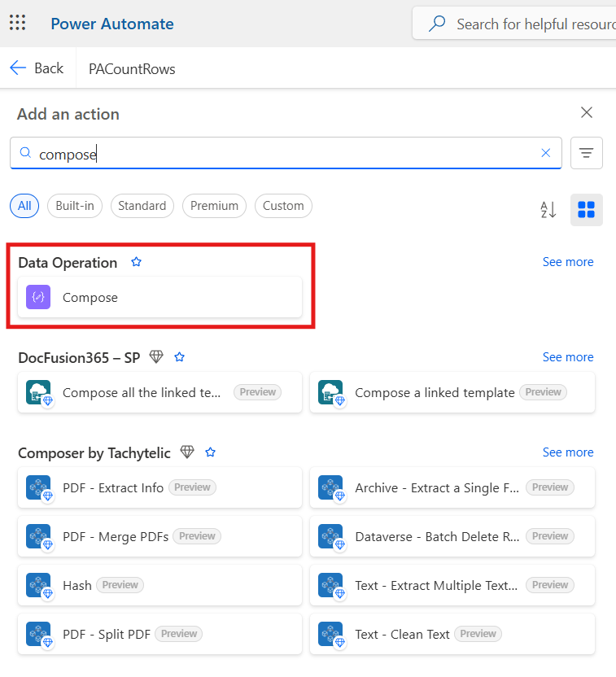Screen dimensions: 616x677
Task: Click Compose all the linked icon
Action: click(x=39, y=392)
